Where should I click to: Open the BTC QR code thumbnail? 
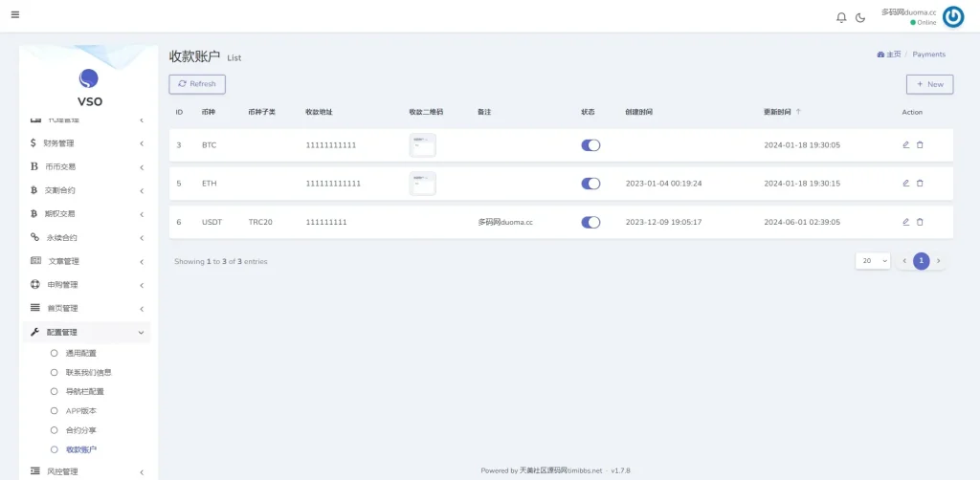(422, 145)
